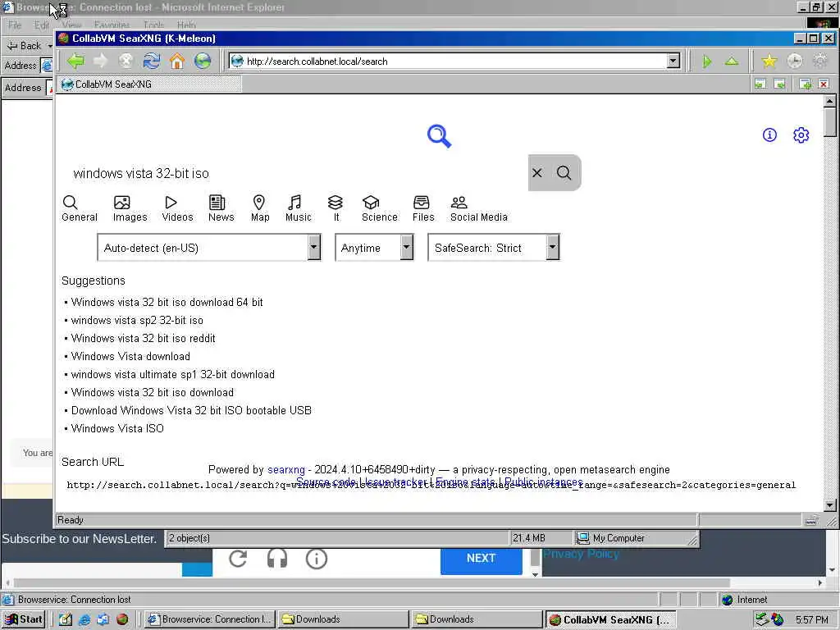Open bookmarks with the yellow star icon

click(x=769, y=61)
